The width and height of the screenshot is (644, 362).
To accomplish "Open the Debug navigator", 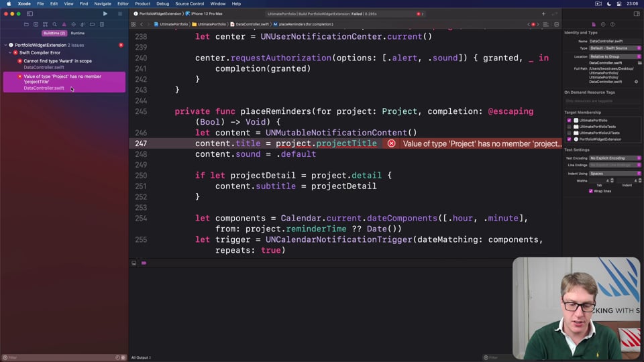I will (x=83, y=24).
